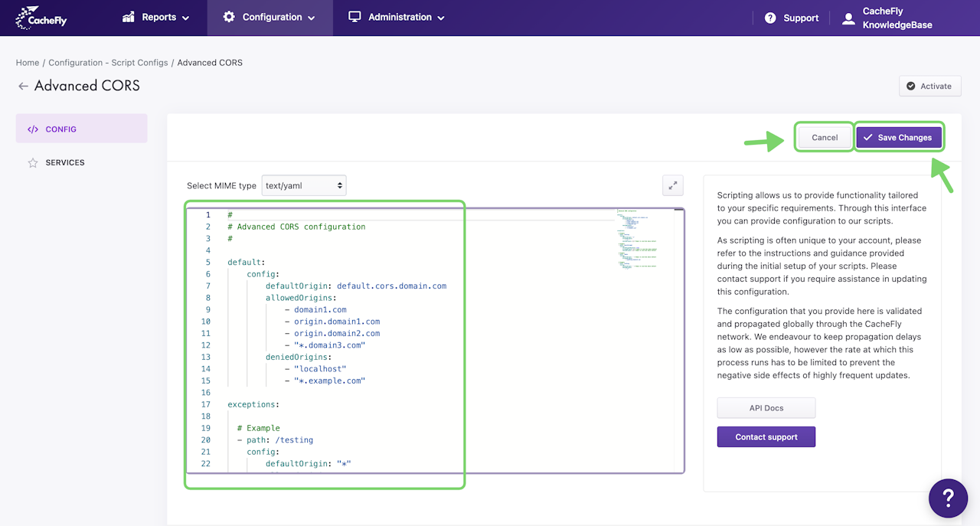Click the Reports bar chart icon
Screen dimensions: 980x526
(x=129, y=17)
